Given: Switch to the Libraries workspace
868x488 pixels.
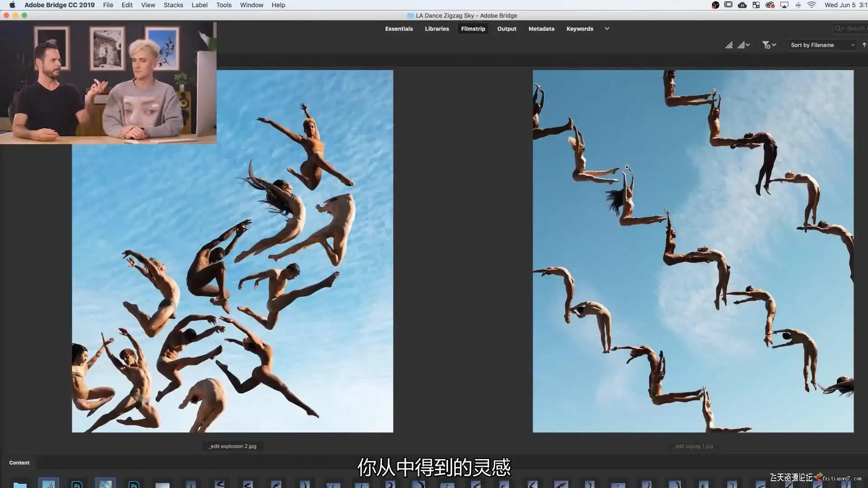Looking at the screenshot, I should pos(437,28).
